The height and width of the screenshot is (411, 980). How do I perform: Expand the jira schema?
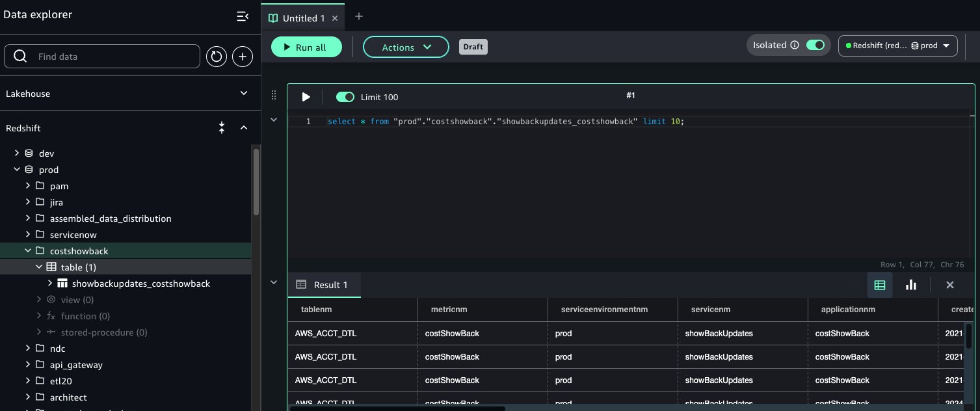tap(28, 202)
